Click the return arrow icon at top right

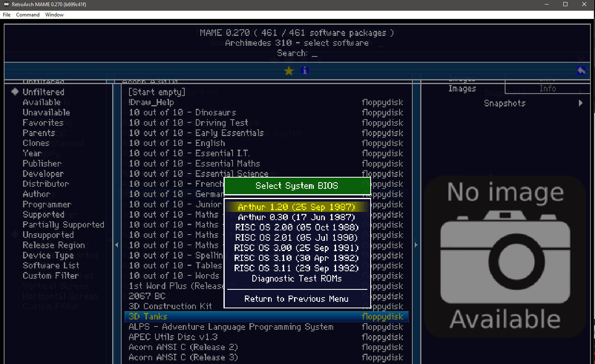tap(581, 70)
